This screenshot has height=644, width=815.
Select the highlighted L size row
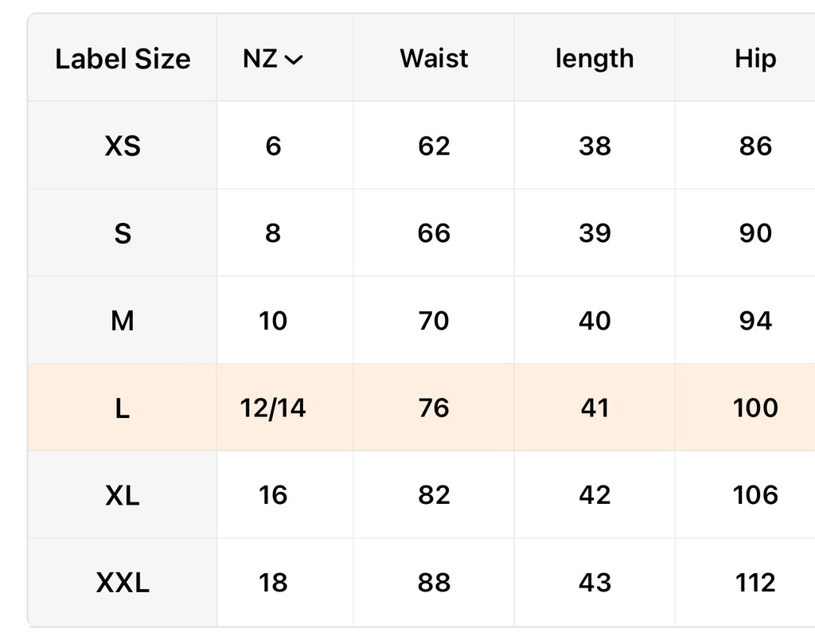pos(123,408)
